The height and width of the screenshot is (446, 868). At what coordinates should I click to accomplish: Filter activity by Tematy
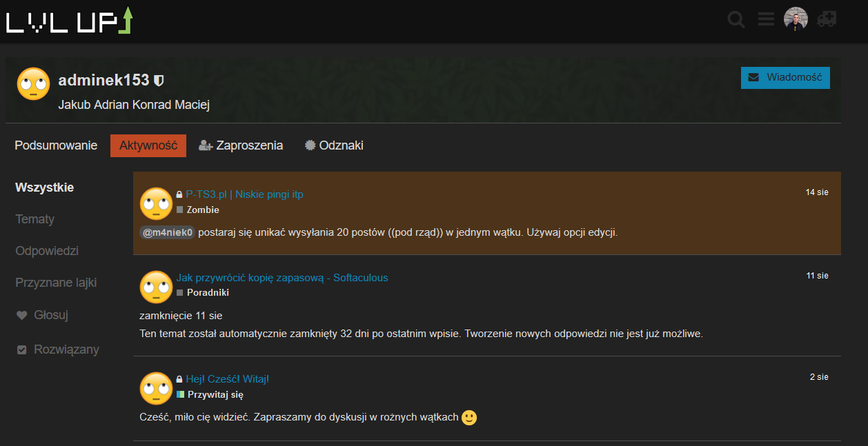(x=35, y=219)
